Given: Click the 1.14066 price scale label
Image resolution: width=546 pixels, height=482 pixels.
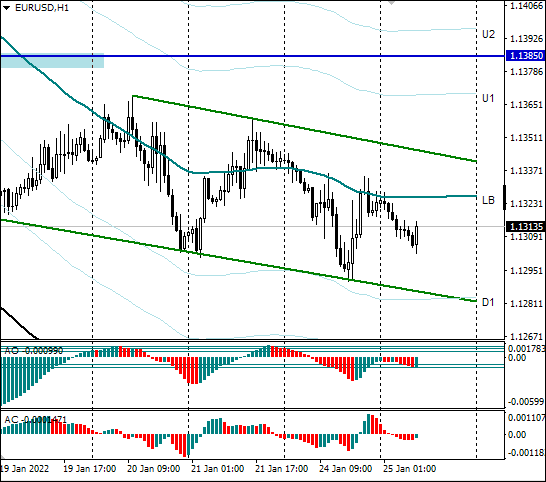Looking at the screenshot, I should point(526,6).
